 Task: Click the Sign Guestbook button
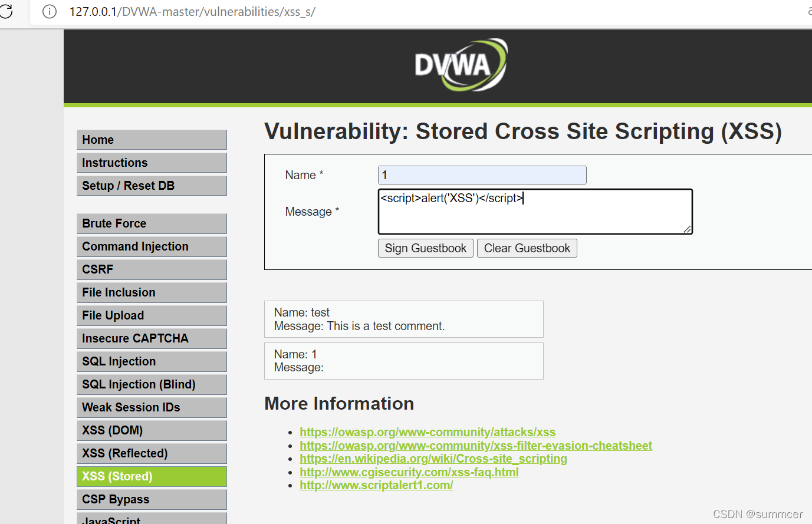pos(426,248)
